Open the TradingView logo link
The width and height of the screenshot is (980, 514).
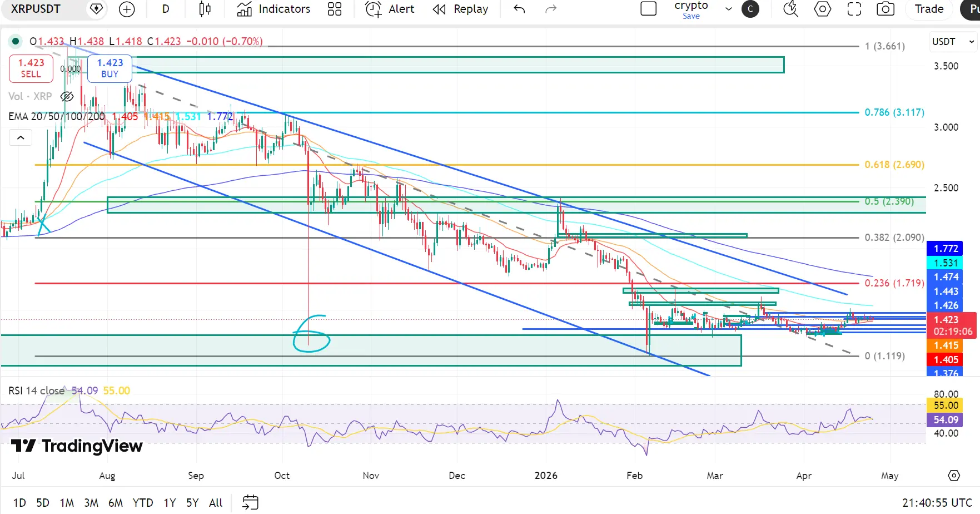point(77,446)
